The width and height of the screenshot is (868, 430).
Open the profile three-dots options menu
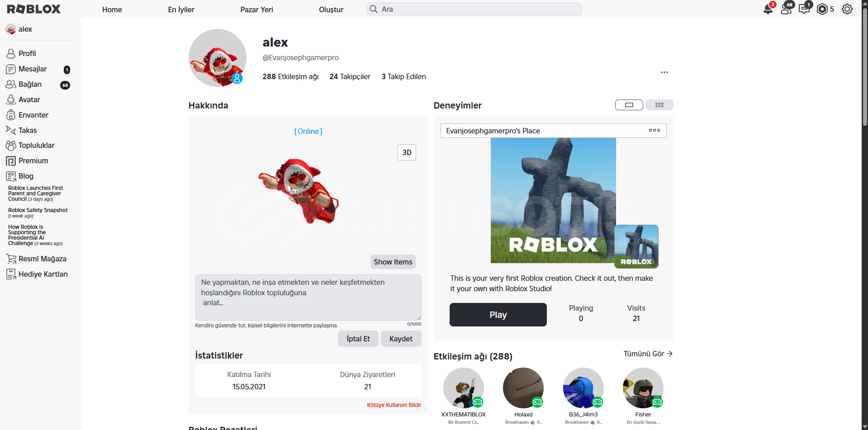(664, 72)
